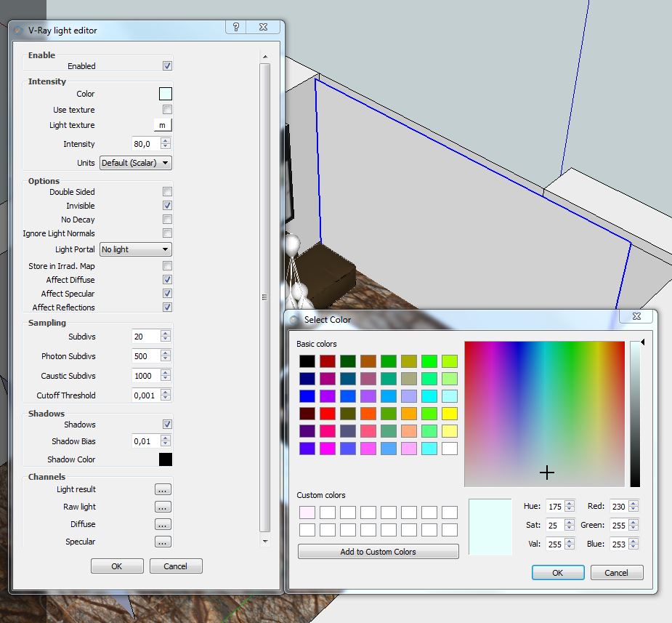
Task: Check Store in Irrad. Map
Action: pos(167,266)
